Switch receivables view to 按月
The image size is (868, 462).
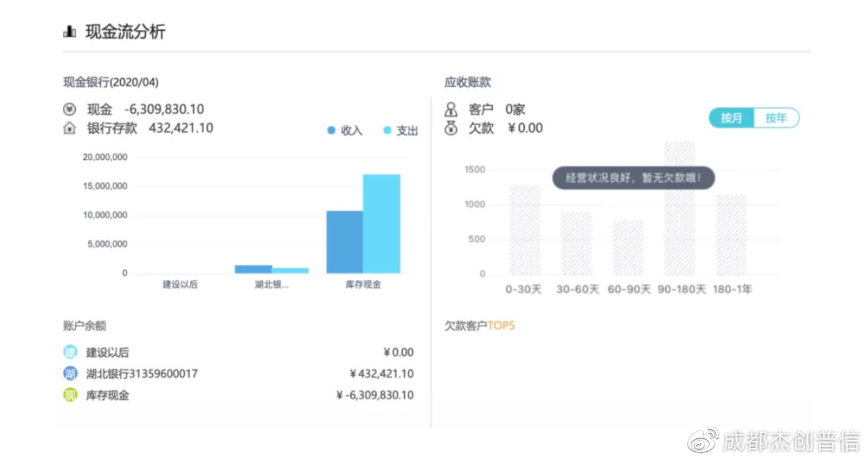731,118
